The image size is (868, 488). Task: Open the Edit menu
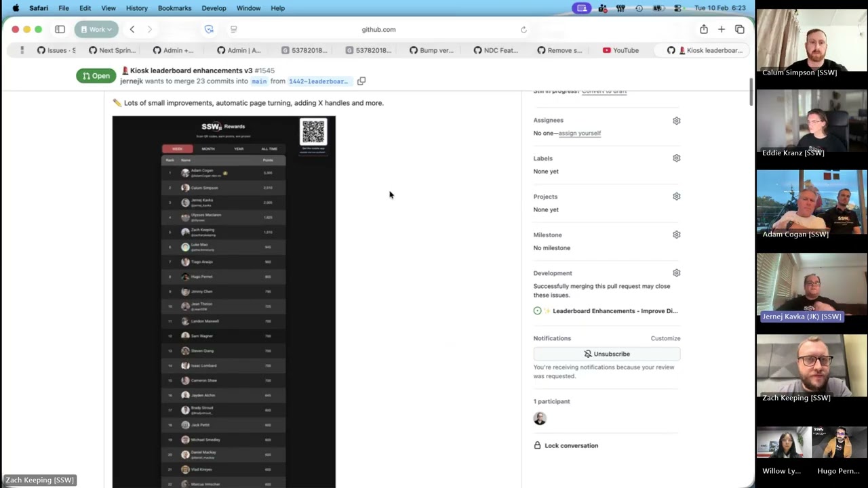(x=85, y=8)
